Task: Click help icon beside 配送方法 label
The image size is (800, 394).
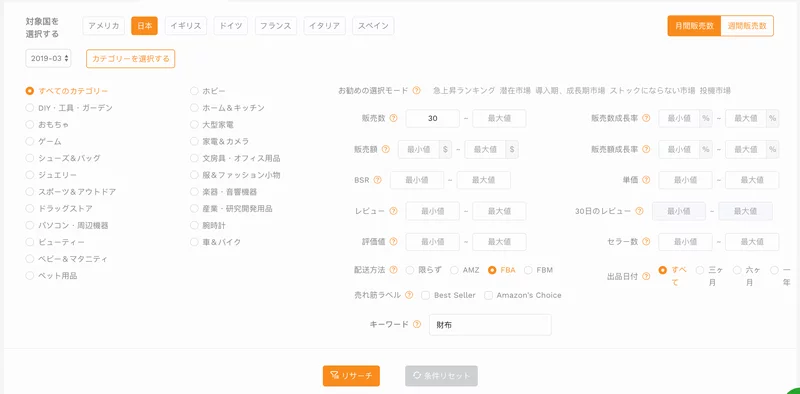Action: coord(393,270)
